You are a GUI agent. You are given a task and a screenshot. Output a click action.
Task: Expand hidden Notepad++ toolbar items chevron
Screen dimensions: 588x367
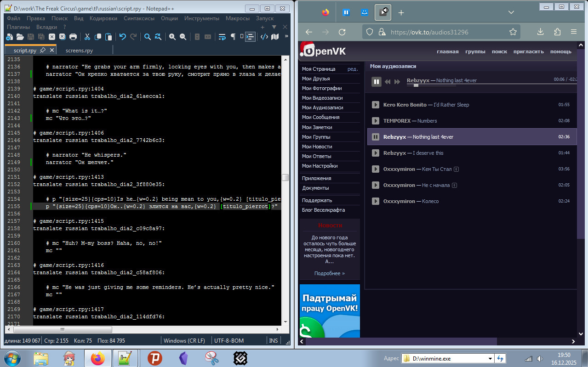point(286,36)
